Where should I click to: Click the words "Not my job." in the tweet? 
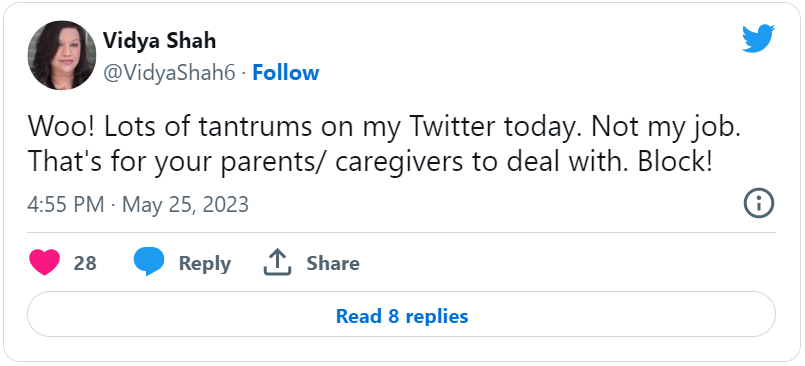[666, 127]
